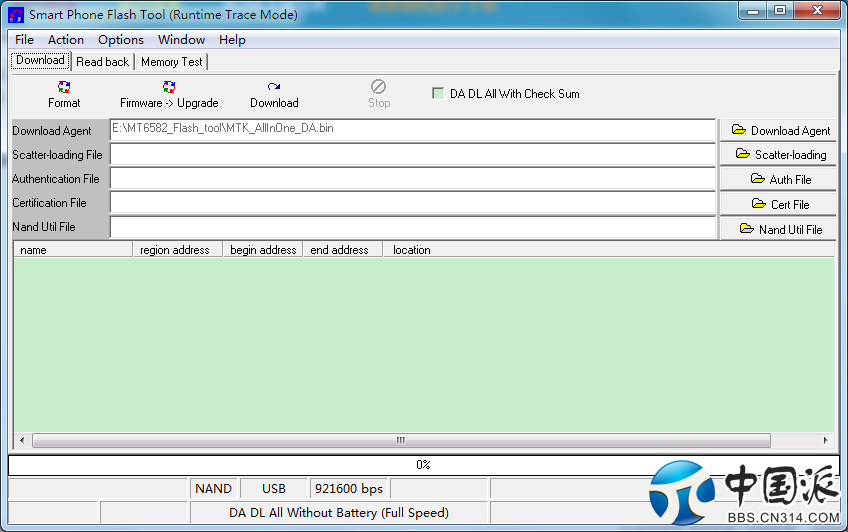This screenshot has height=532, width=848.
Task: Open the Help menu
Action: pyautogui.click(x=232, y=39)
